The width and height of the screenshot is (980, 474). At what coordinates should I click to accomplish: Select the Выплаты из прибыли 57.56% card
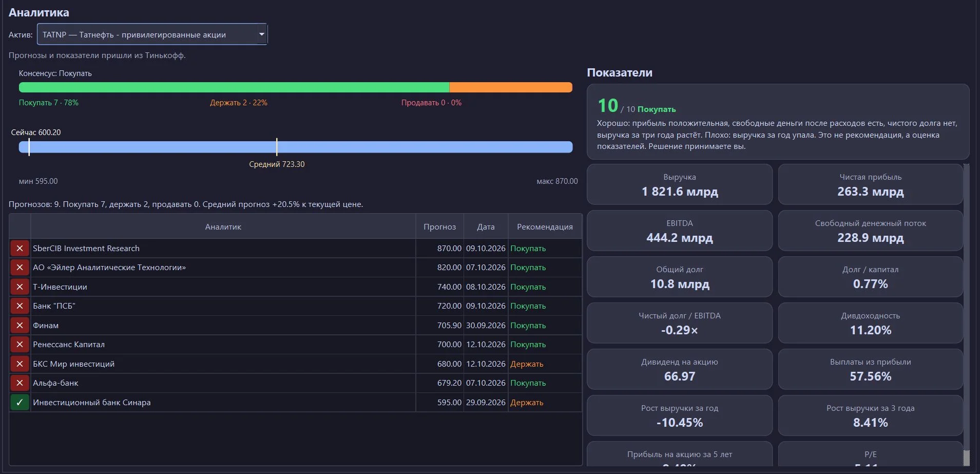(871, 369)
